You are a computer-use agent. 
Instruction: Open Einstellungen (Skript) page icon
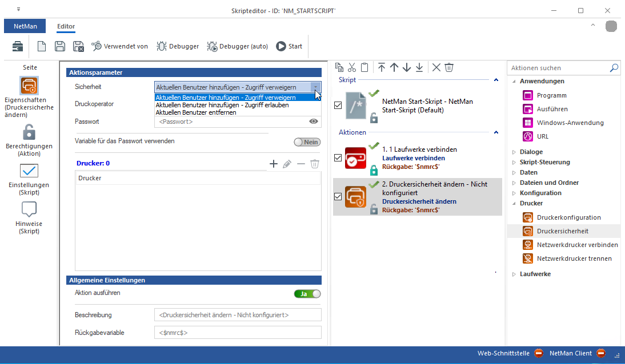(x=29, y=171)
